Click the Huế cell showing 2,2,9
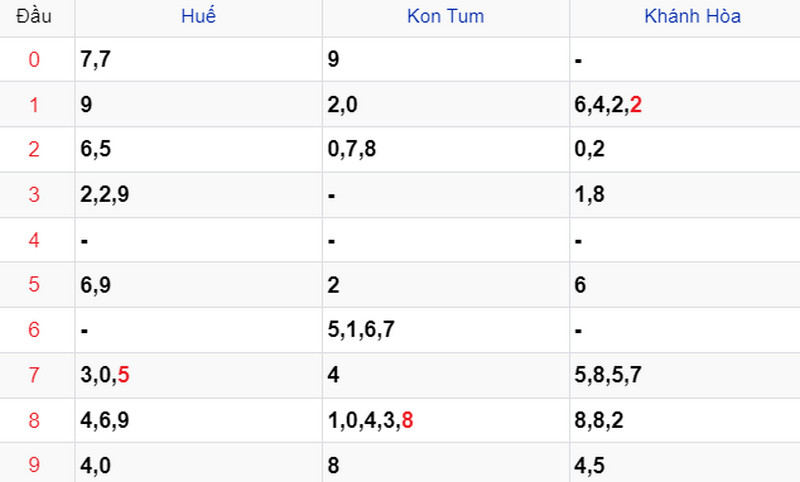800x482 pixels. [198, 195]
